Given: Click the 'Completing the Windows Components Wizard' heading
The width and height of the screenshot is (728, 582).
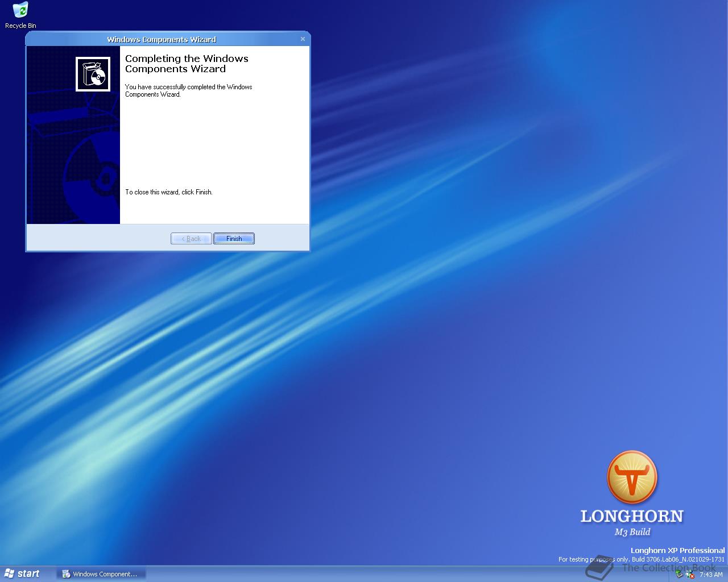Looking at the screenshot, I should point(187,64).
